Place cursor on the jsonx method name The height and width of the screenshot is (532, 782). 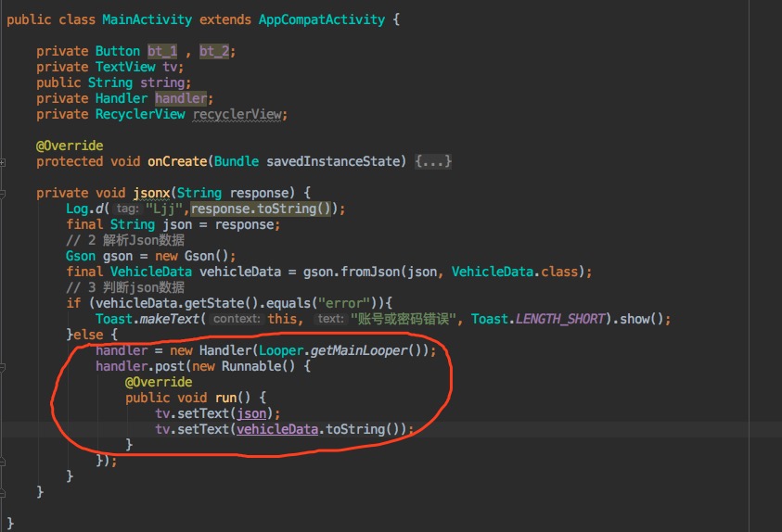(151, 193)
